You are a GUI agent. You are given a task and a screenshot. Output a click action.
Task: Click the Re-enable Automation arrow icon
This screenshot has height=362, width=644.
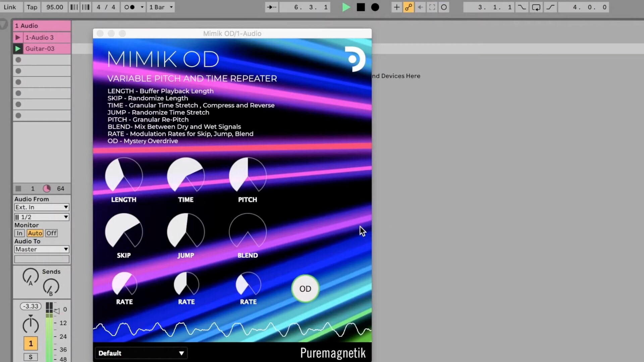click(x=420, y=7)
